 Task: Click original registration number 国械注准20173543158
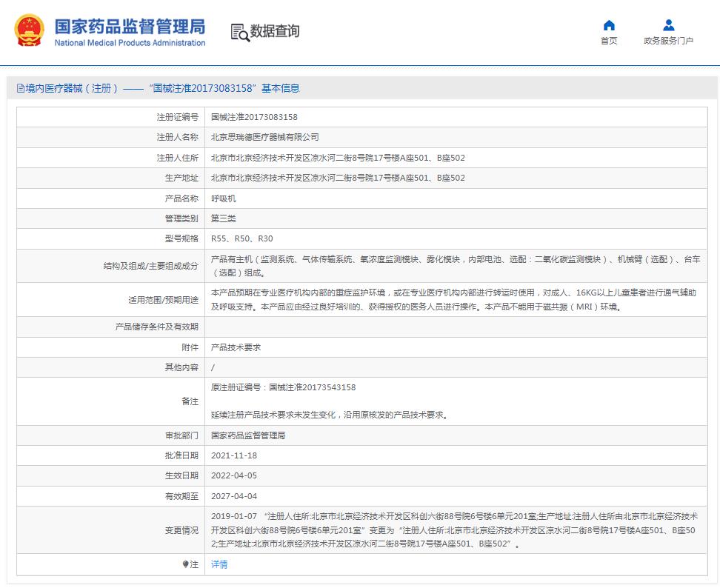[x=312, y=387]
